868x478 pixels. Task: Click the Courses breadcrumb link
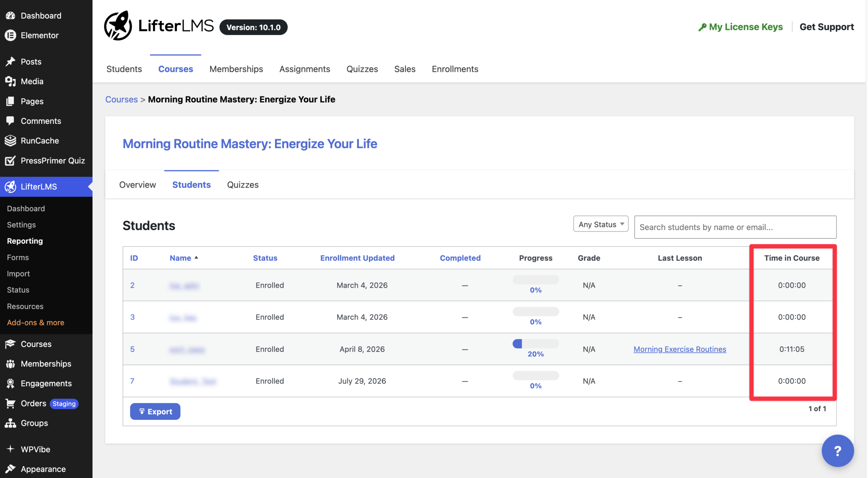point(121,99)
